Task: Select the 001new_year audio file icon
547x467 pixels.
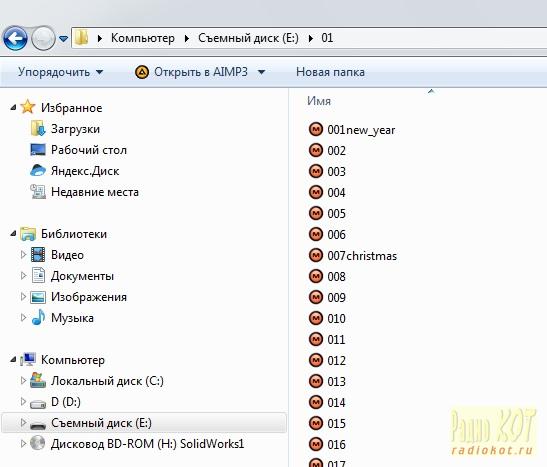Action: point(316,129)
